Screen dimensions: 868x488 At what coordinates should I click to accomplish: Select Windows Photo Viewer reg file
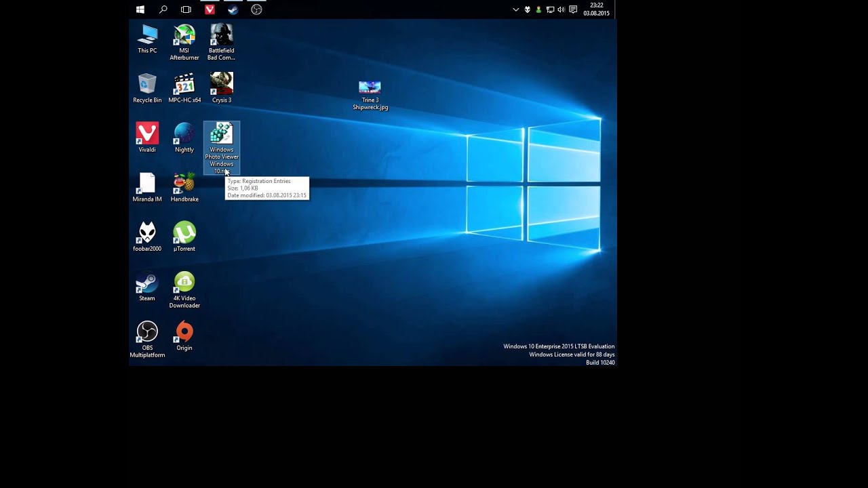tap(222, 148)
